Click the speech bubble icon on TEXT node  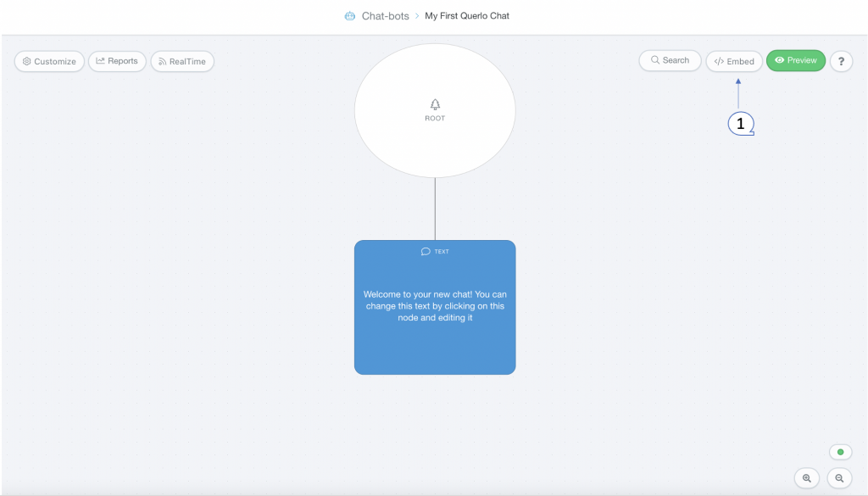[x=426, y=251]
